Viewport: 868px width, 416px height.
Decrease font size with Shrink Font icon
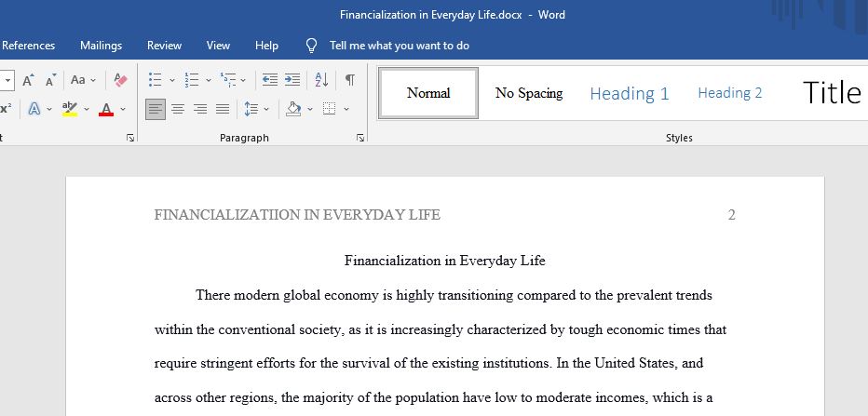pos(51,80)
